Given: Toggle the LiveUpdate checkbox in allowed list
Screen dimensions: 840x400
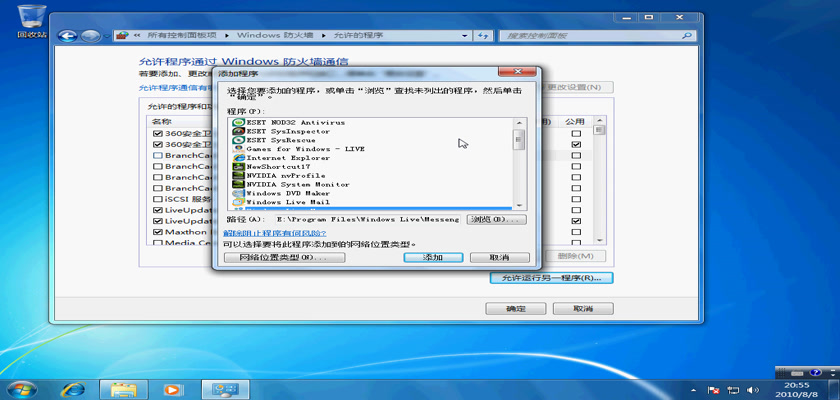Looking at the screenshot, I should pyautogui.click(x=157, y=211).
